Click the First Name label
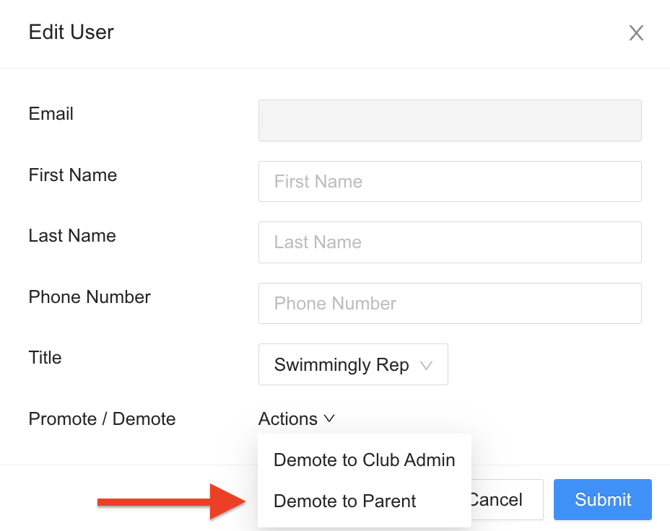Screen dimensions: 670x531 (x=73, y=175)
